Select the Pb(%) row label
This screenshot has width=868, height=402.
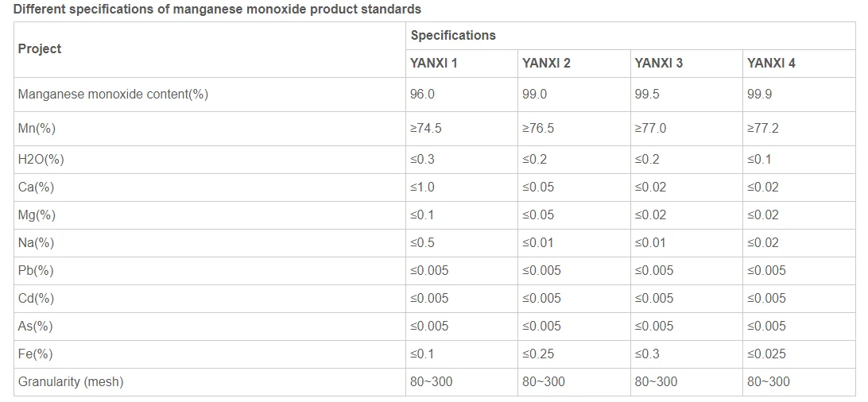coord(36,271)
